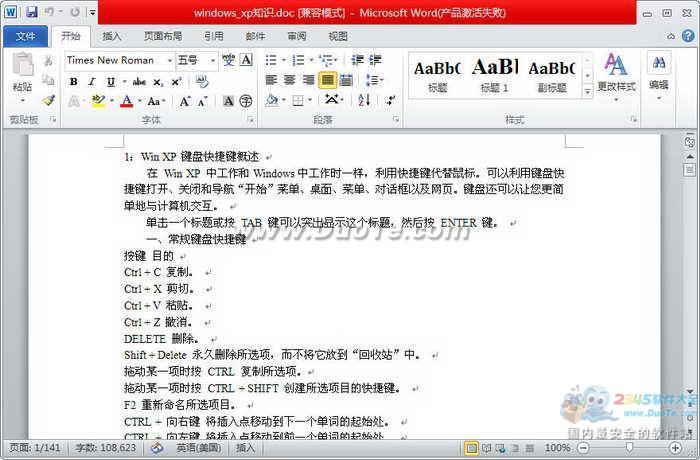Click the zoom slider handle
700x460 pixels.
(x=629, y=447)
